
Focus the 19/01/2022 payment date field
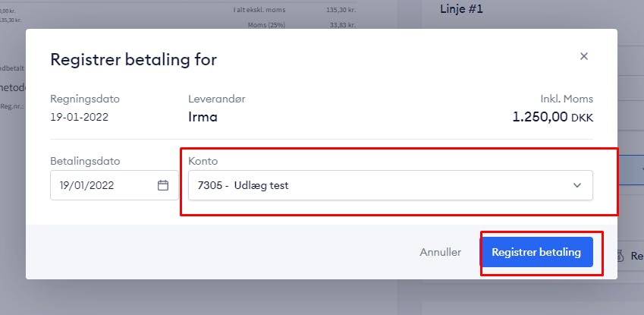pos(115,185)
